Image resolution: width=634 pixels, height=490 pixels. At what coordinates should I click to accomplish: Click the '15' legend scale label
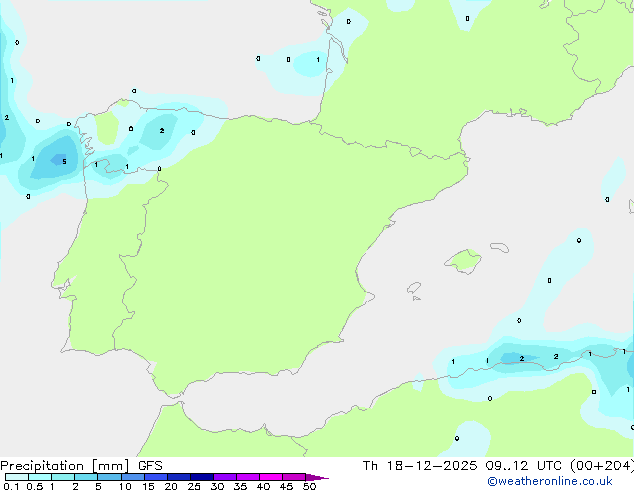[x=148, y=486]
